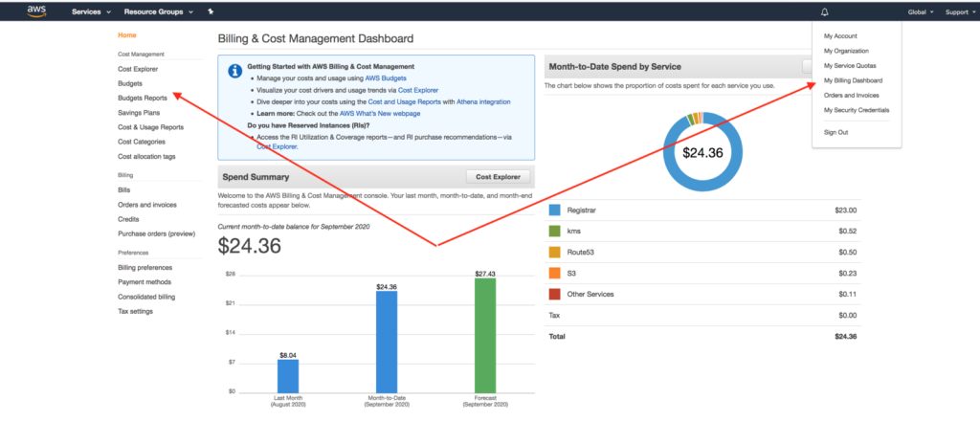Click the AWS Budgets link

[x=386, y=78]
